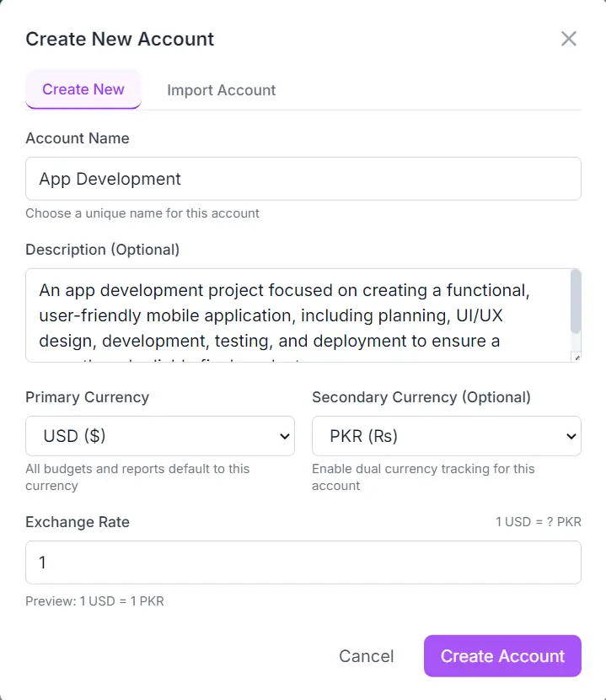The image size is (606, 700).
Task: Close the Create New Account dialog
Action: coord(569,39)
